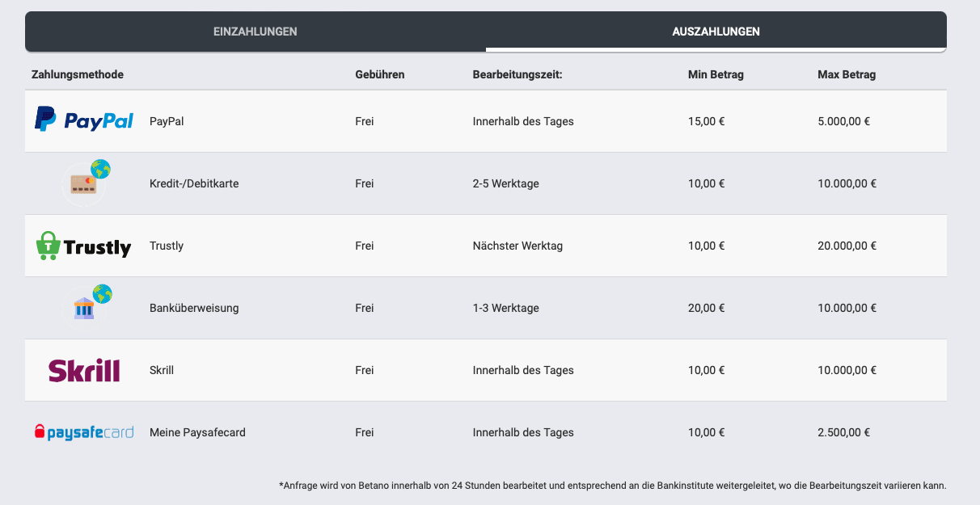Click the PayPal logo
Screen dimensions: 980x505
tap(84, 120)
